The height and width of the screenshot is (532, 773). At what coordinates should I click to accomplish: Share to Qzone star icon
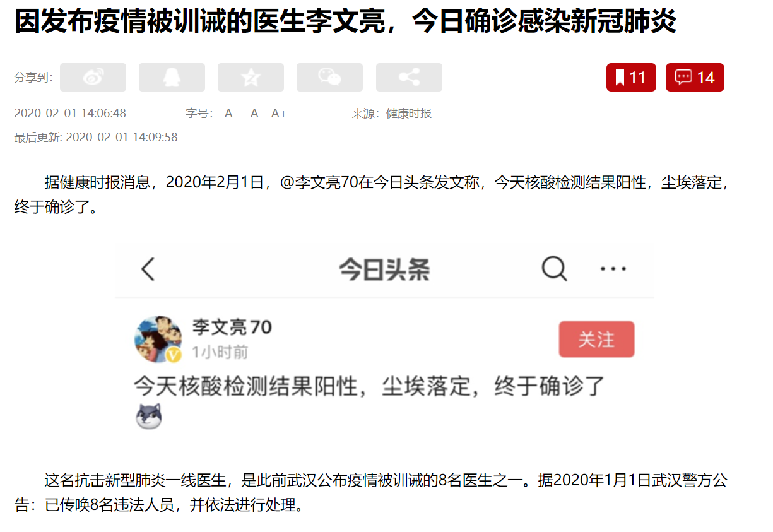coord(251,77)
